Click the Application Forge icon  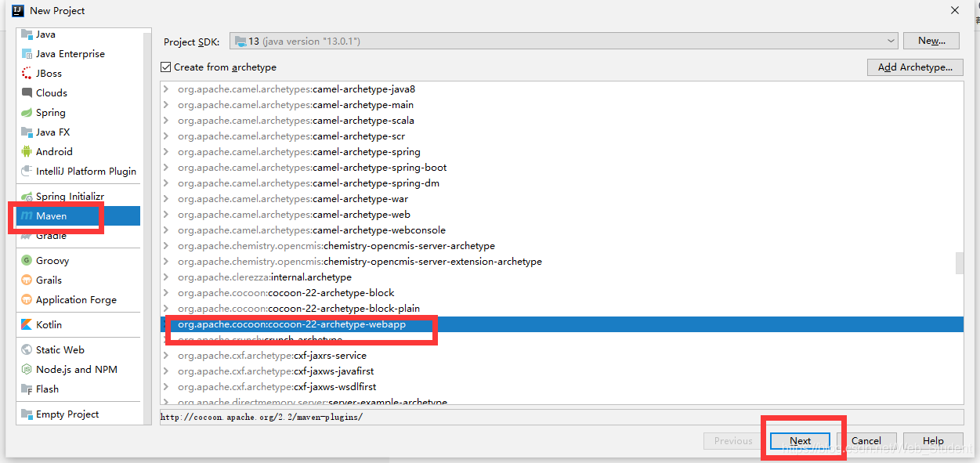point(27,300)
